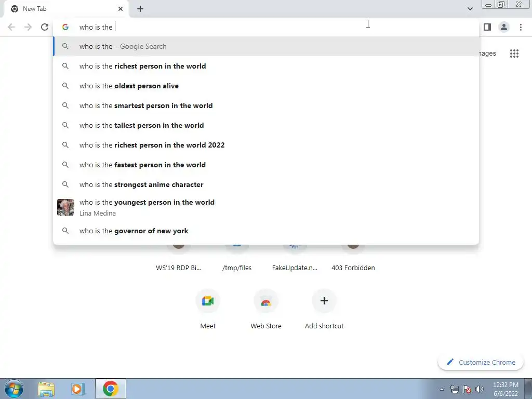The height and width of the screenshot is (399, 532).
Task: Click the search magnifier beside 'oldest person alive'
Action: coord(65,86)
